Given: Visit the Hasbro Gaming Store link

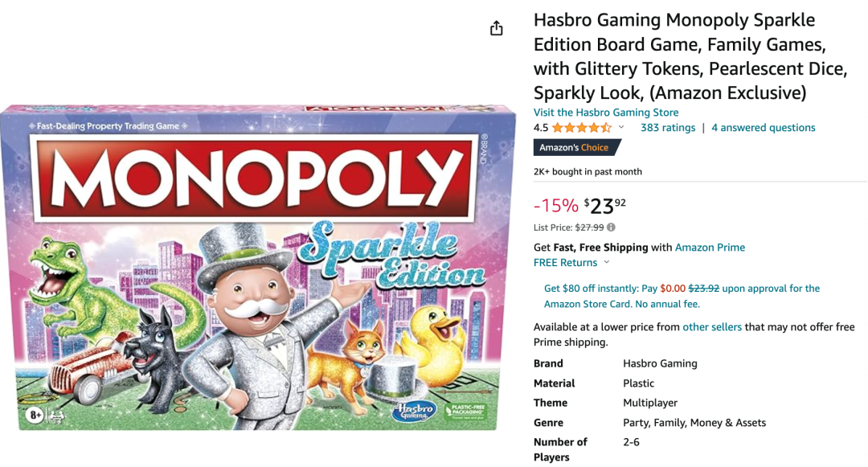Looking at the screenshot, I should click(606, 113).
